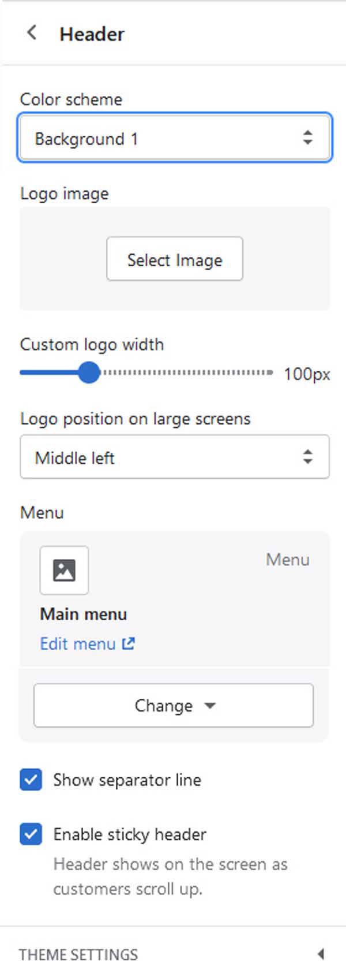
Task: Open the Middle left logo position dropdown
Action: point(175,457)
